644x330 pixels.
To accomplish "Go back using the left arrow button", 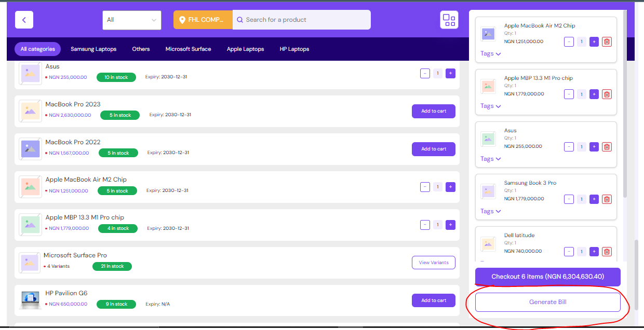I will pyautogui.click(x=24, y=20).
